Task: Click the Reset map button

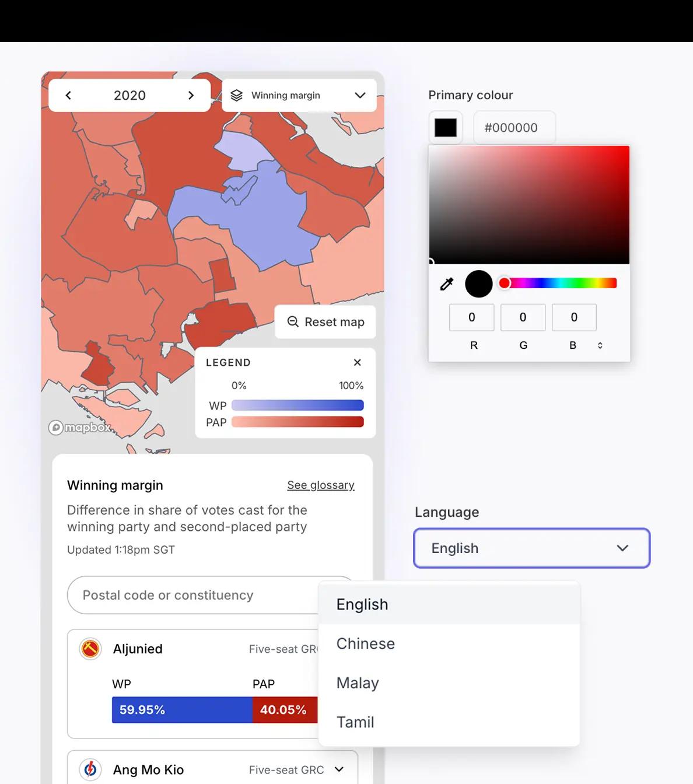Action: 325,322
